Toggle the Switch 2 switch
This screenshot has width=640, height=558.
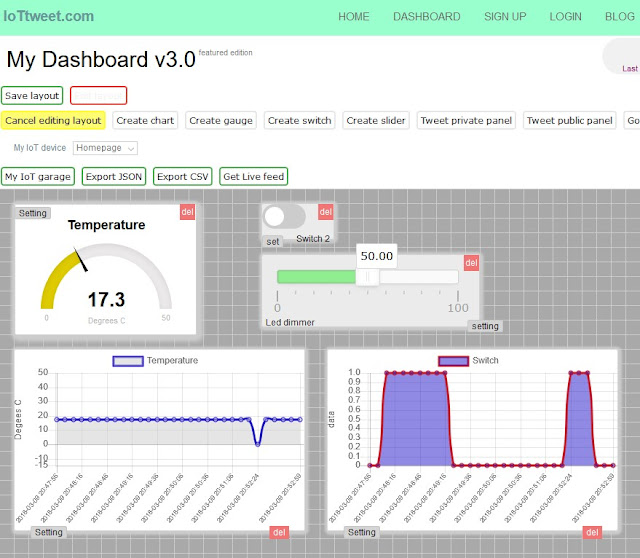(284, 217)
